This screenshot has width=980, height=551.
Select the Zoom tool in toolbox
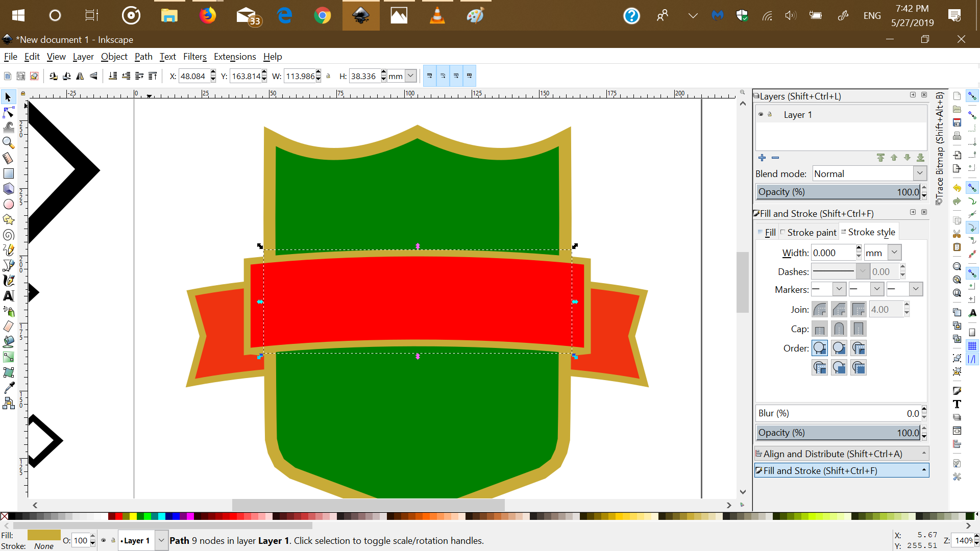click(9, 143)
